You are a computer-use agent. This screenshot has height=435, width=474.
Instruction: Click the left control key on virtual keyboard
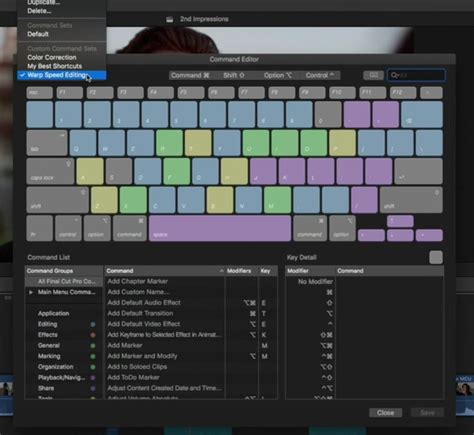(x=68, y=228)
